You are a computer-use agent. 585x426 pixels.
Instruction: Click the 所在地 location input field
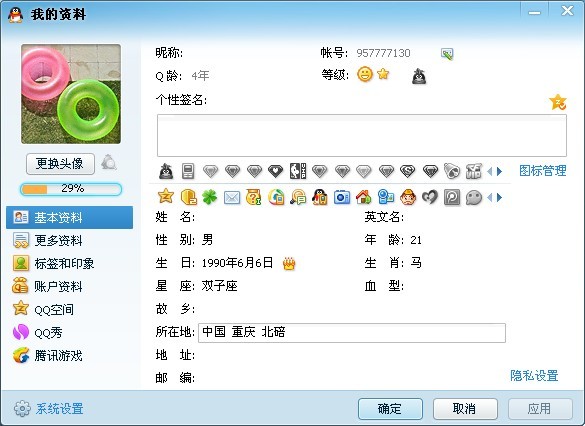click(352, 333)
